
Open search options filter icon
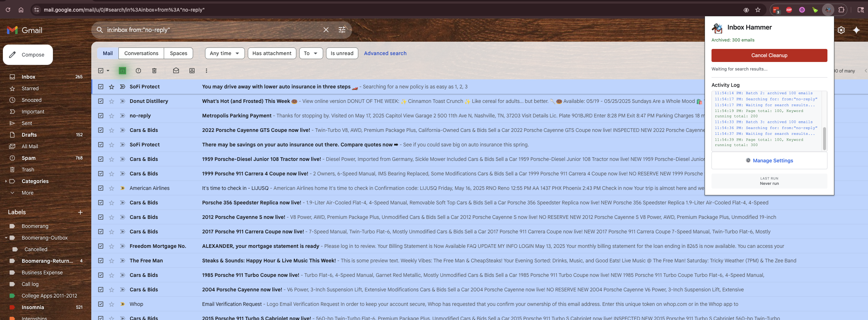pyautogui.click(x=342, y=30)
